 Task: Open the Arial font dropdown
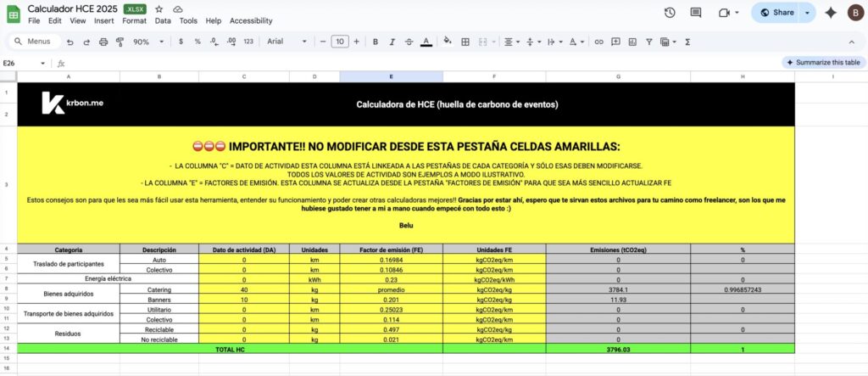287,42
